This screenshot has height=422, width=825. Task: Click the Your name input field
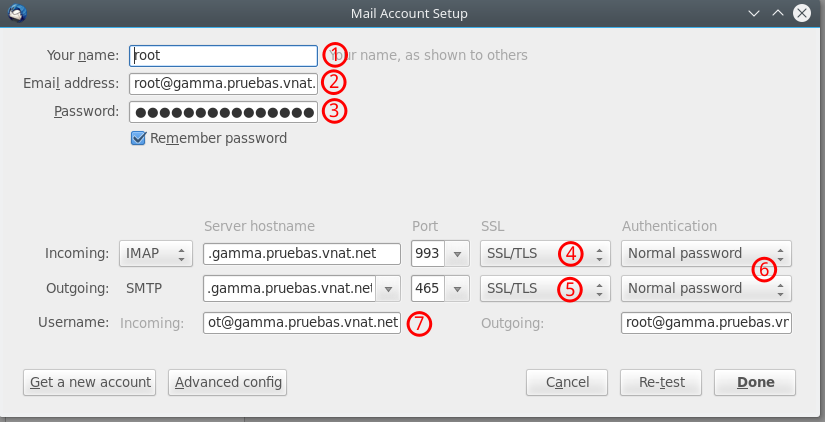pyautogui.click(x=224, y=55)
